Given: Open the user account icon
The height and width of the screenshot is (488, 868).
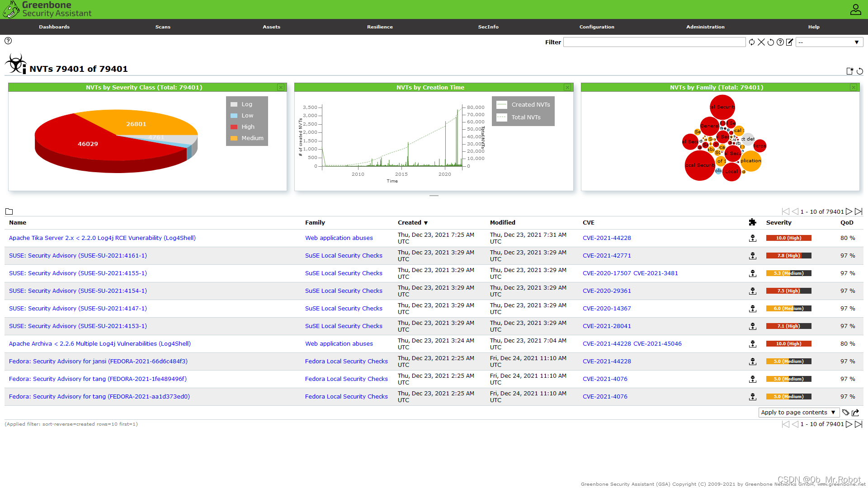Looking at the screenshot, I should coord(855,9).
